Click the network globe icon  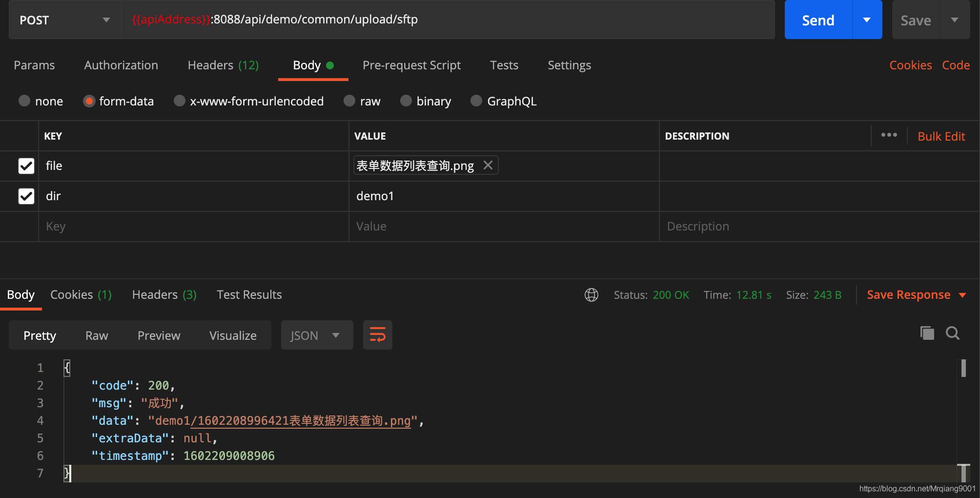click(592, 295)
